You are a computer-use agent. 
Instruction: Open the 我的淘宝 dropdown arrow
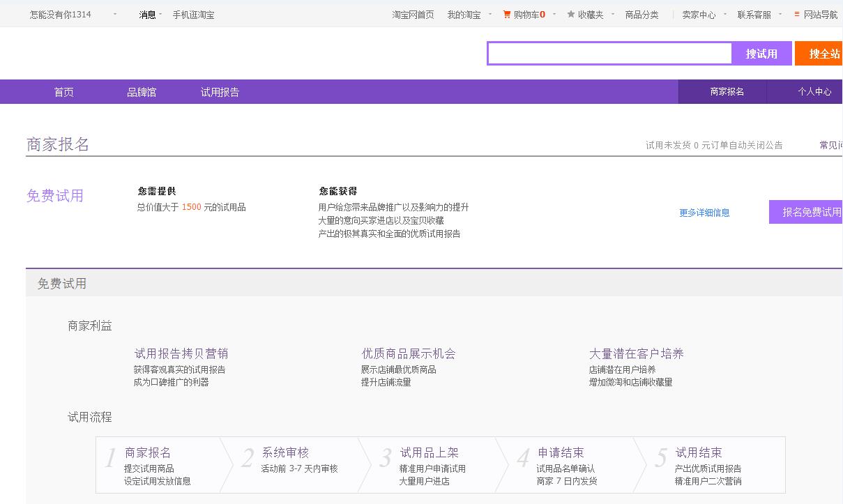pyautogui.click(x=490, y=13)
